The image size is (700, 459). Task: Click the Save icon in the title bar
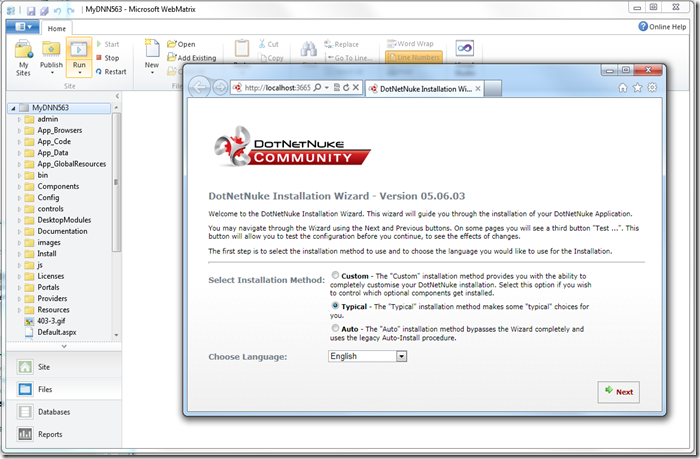[x=31, y=10]
